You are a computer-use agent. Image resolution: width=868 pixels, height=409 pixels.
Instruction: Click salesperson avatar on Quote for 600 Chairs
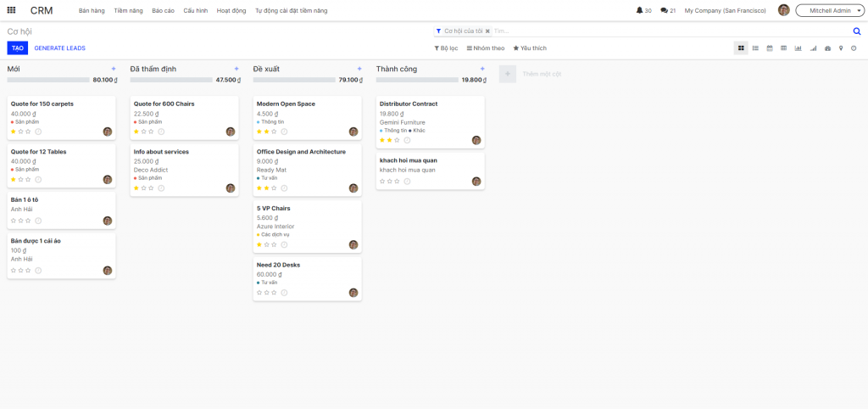[231, 132]
